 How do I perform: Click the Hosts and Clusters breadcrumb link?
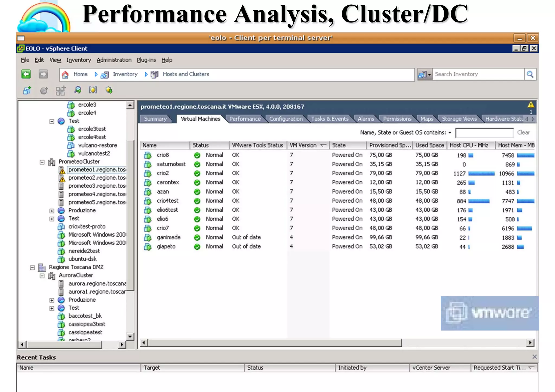pyautogui.click(x=186, y=74)
